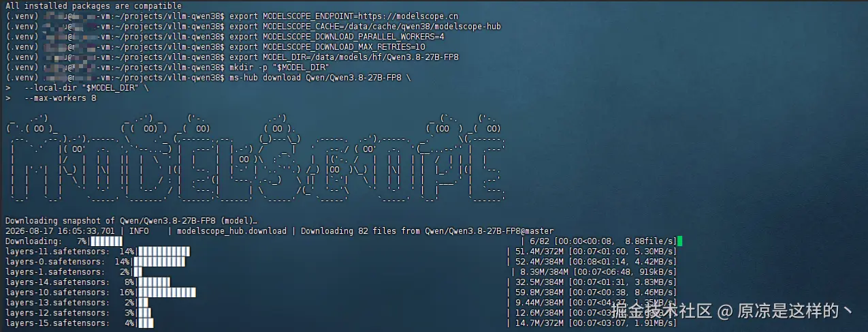This screenshot has width=868, height=332.
Task: Click the green terminal cursor block
Action: coord(680,241)
